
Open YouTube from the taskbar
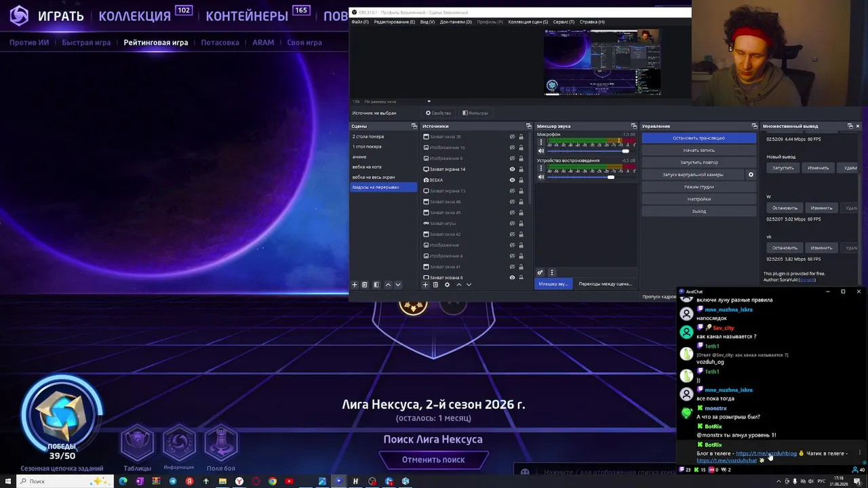290,481
